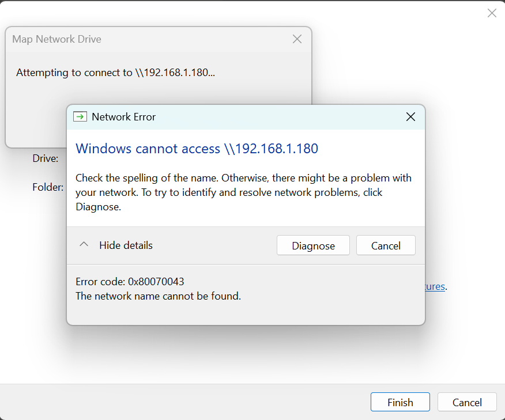This screenshot has height=420, width=505.
Task: Click the Drive: label
Action: [45, 158]
